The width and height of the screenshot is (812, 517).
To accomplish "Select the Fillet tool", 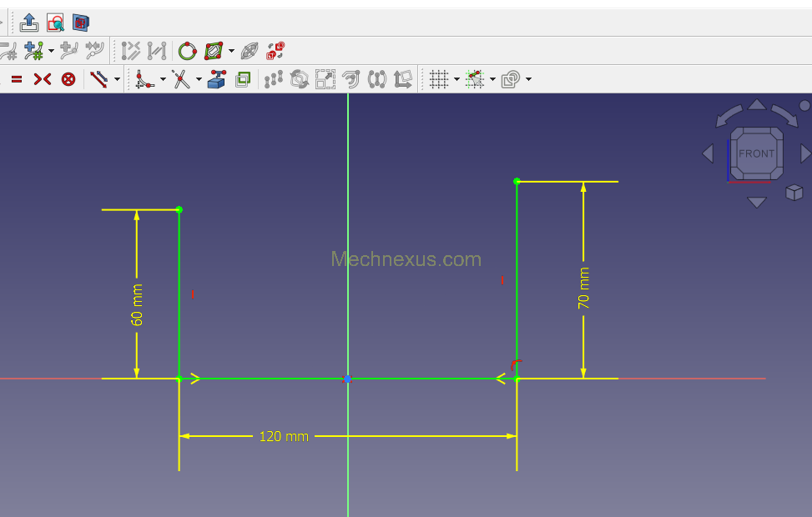I will [144, 79].
